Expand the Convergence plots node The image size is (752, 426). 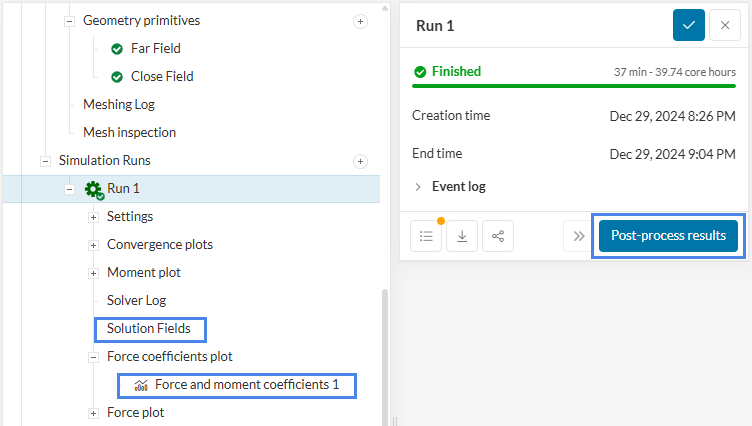tap(93, 245)
